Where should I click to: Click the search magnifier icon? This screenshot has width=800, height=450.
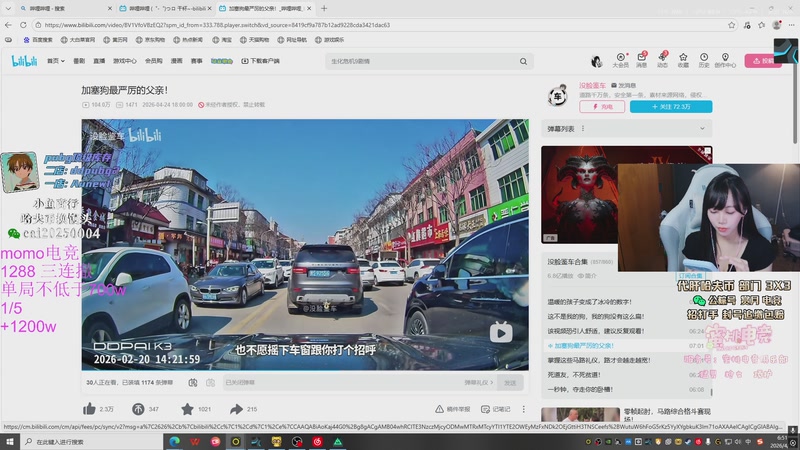coord(523,61)
